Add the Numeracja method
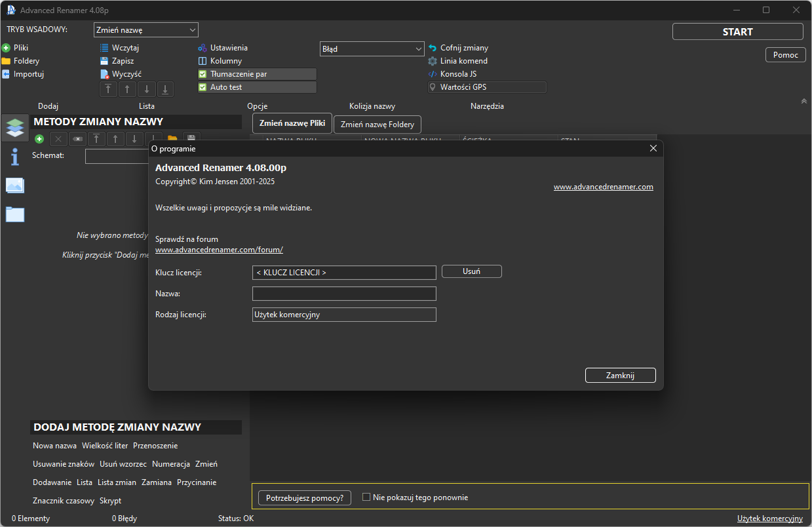The height and width of the screenshot is (527, 812). point(171,464)
